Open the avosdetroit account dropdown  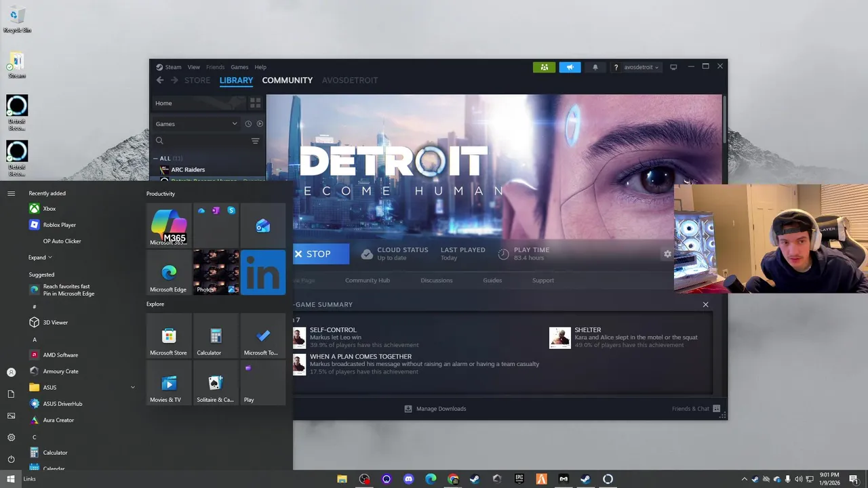pyautogui.click(x=641, y=67)
